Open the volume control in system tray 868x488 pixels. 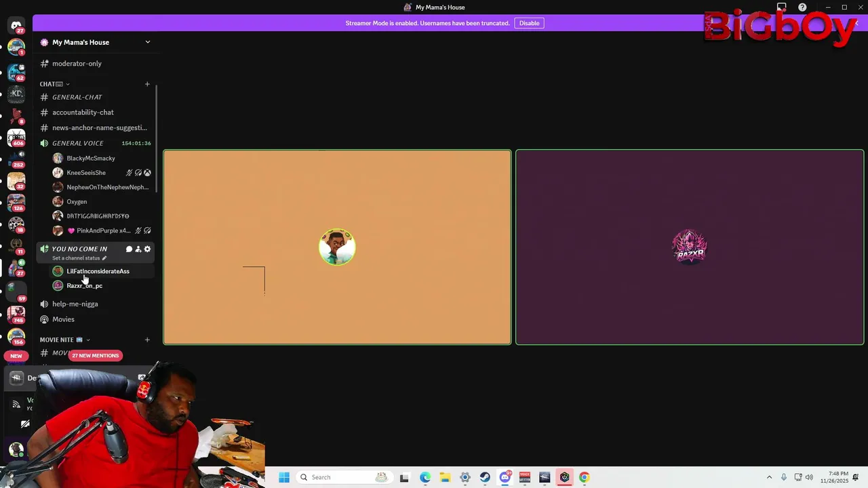(809, 477)
